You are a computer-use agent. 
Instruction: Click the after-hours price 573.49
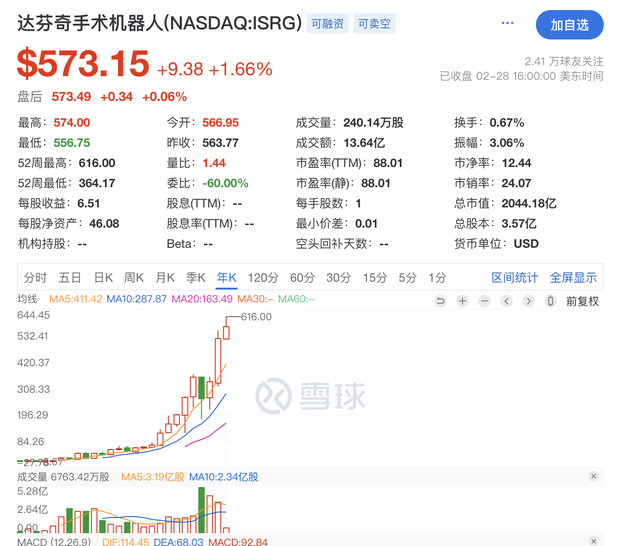[x=71, y=97]
